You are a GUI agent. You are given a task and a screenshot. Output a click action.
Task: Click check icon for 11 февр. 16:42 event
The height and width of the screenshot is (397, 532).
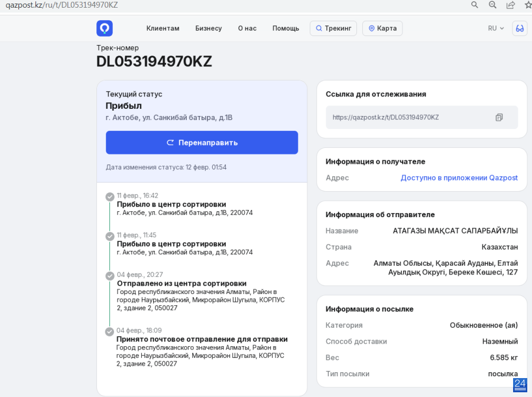(109, 197)
